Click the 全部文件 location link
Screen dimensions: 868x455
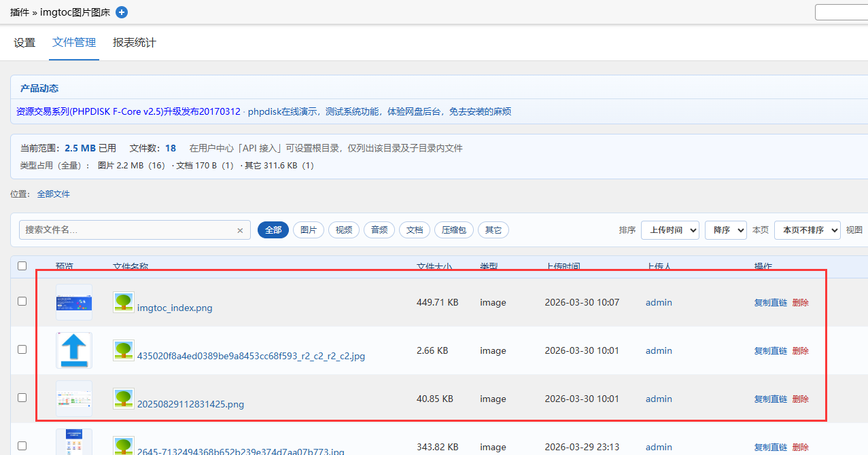coord(53,194)
